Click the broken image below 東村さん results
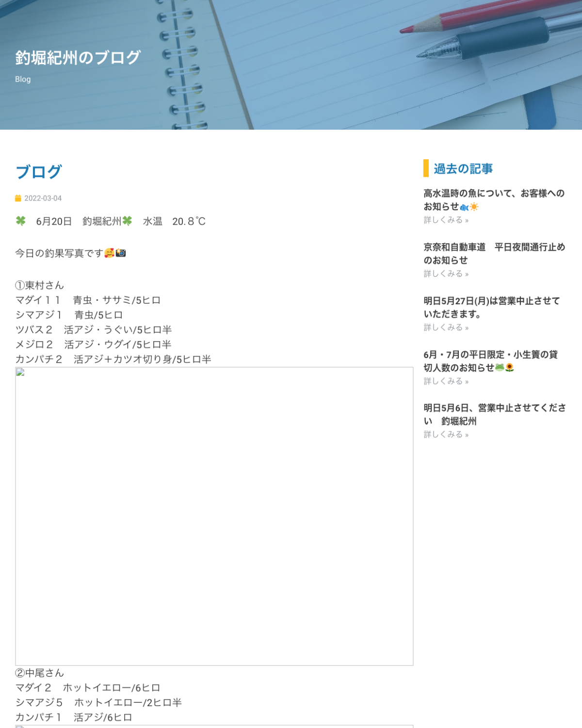 coord(214,516)
